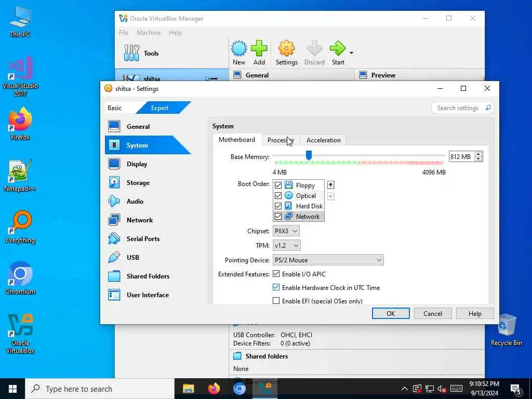
Task: Switch to Processor tab
Action: 281,140
